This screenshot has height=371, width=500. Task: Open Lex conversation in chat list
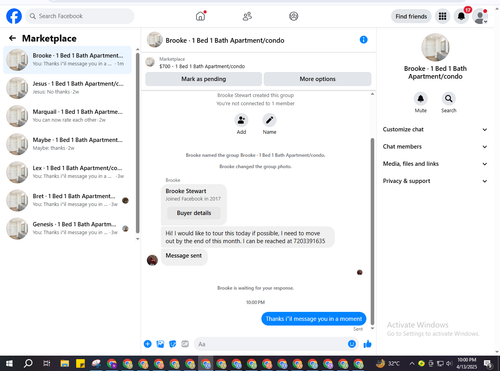[67, 172]
